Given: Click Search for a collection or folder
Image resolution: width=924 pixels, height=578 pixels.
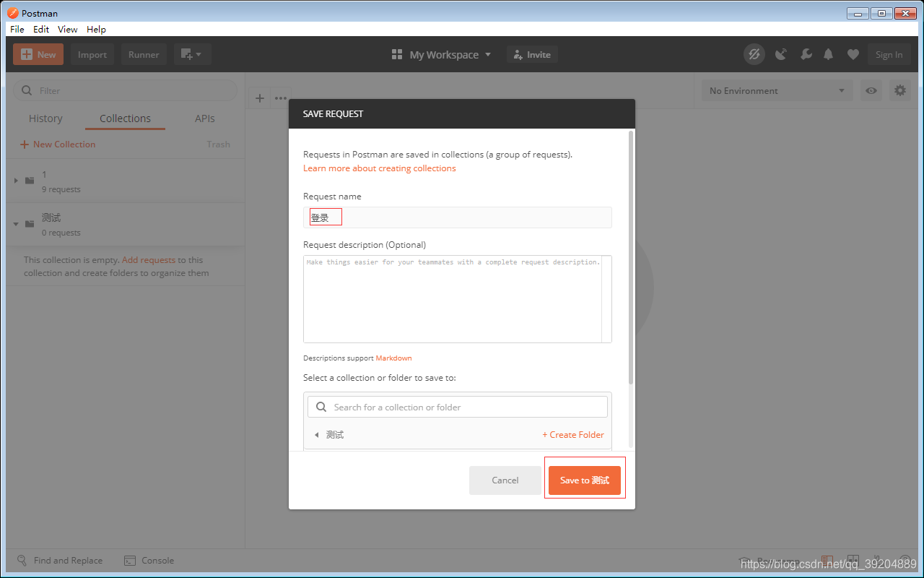Looking at the screenshot, I should click(458, 407).
